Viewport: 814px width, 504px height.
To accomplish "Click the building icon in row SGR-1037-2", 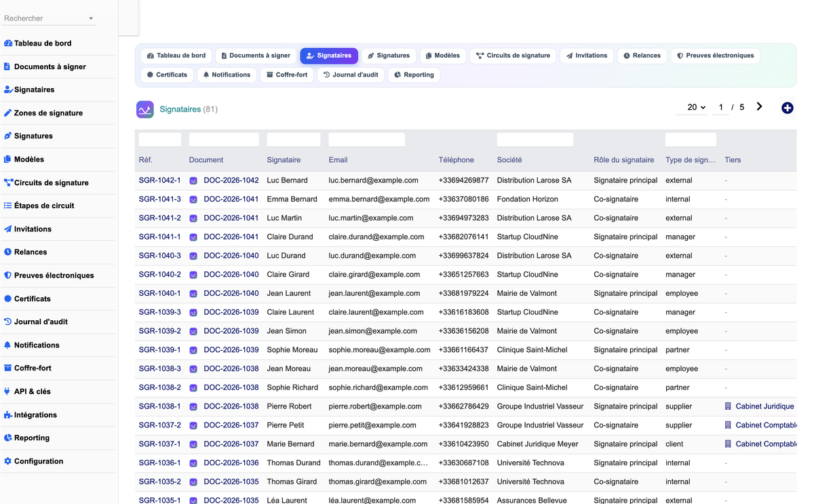I will tap(728, 425).
